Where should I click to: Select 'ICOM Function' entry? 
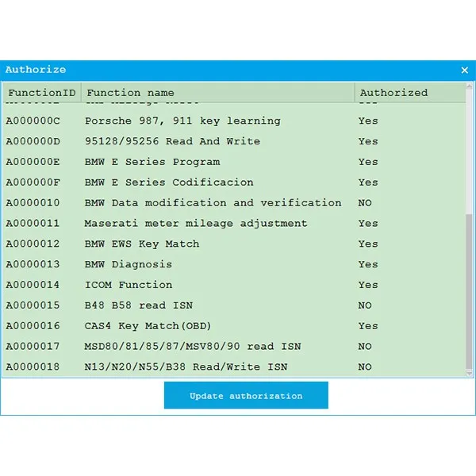pyautogui.click(x=129, y=285)
